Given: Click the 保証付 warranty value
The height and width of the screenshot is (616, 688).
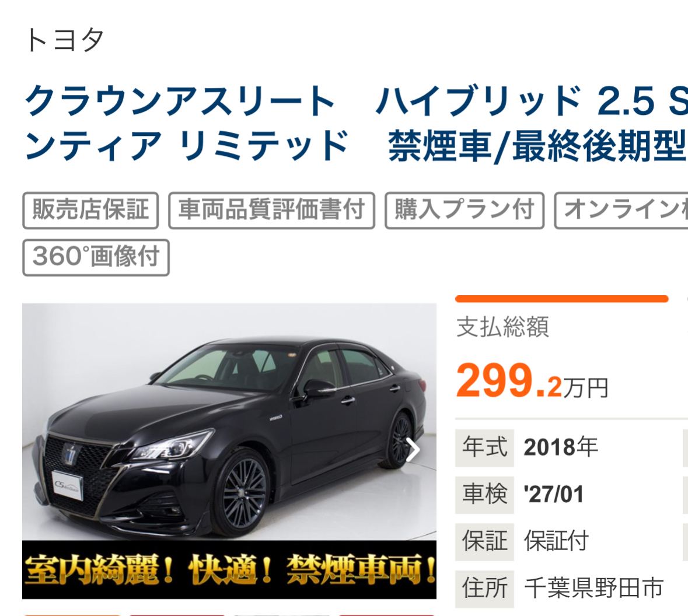Looking at the screenshot, I should click(x=556, y=541).
